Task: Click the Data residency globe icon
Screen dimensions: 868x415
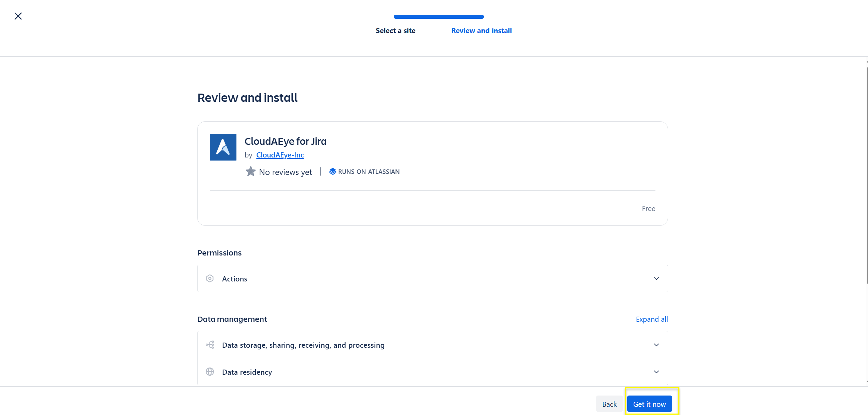Action: tap(210, 372)
